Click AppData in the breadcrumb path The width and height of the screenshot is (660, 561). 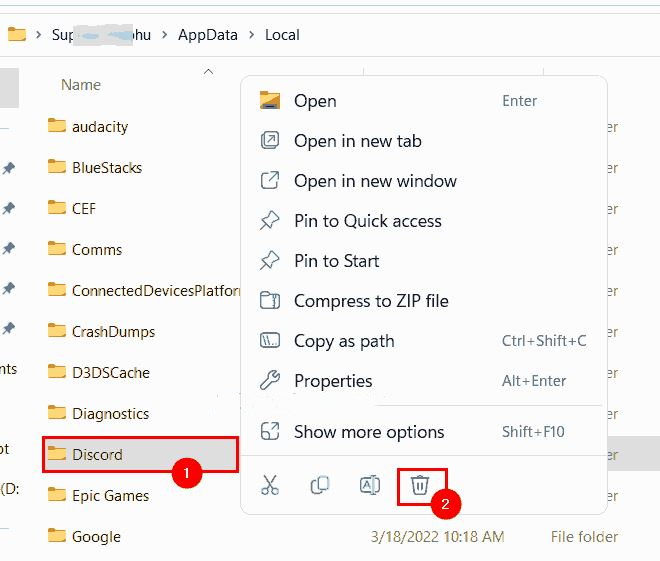[208, 35]
